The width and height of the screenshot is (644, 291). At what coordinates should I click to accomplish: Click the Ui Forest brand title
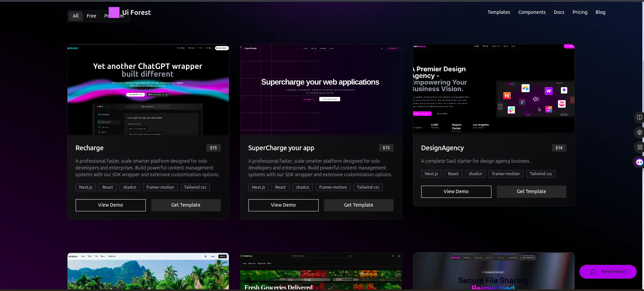coord(136,12)
